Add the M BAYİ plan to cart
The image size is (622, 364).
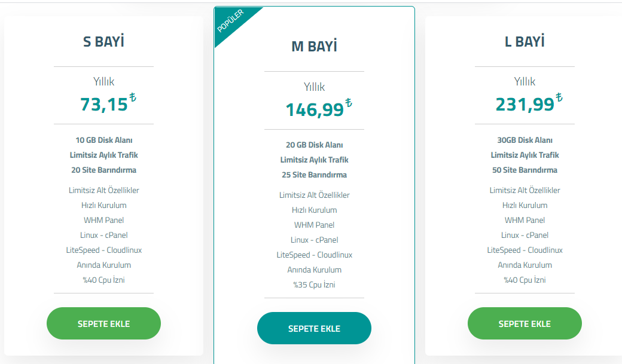[x=314, y=328]
